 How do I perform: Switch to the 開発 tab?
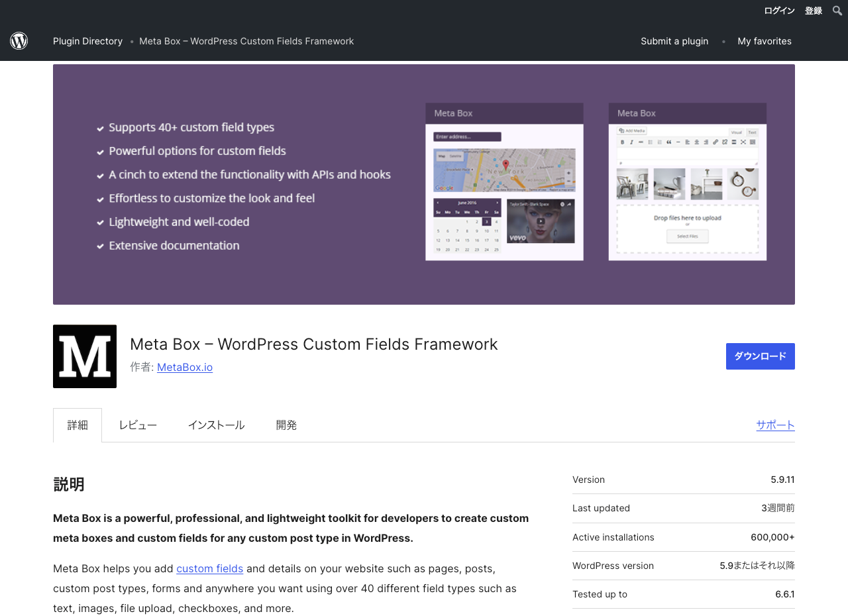pos(286,425)
